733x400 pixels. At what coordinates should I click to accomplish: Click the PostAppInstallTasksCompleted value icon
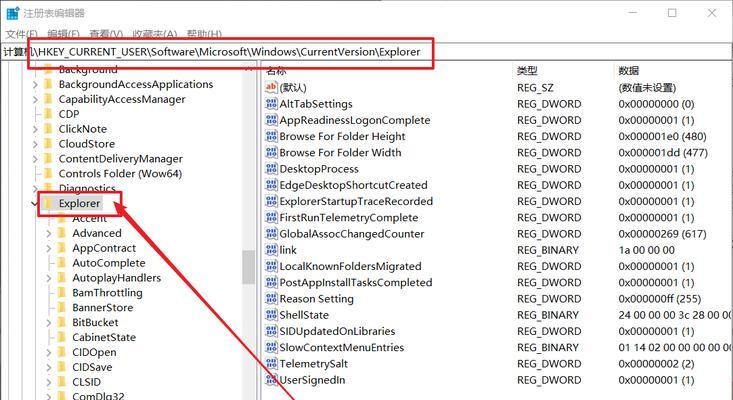coord(271,282)
